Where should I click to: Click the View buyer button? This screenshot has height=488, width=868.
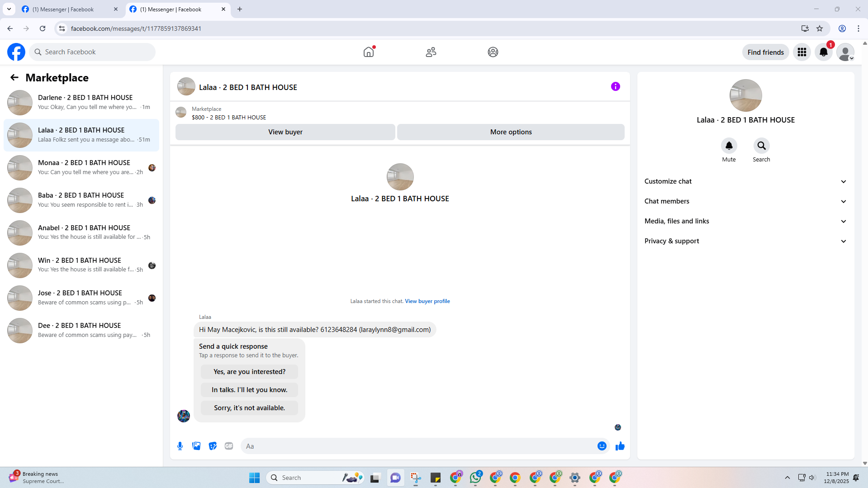[x=285, y=132]
